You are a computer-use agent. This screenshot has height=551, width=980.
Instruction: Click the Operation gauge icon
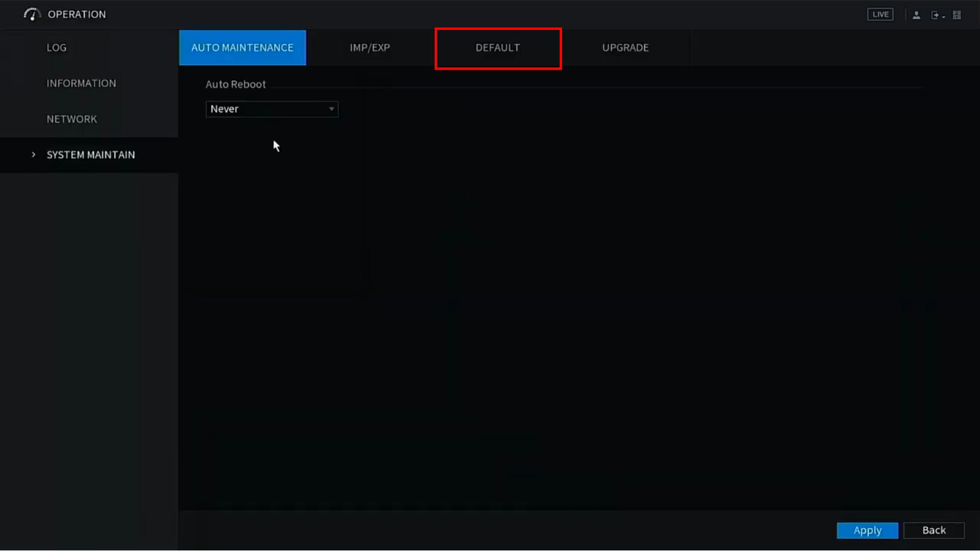click(32, 14)
